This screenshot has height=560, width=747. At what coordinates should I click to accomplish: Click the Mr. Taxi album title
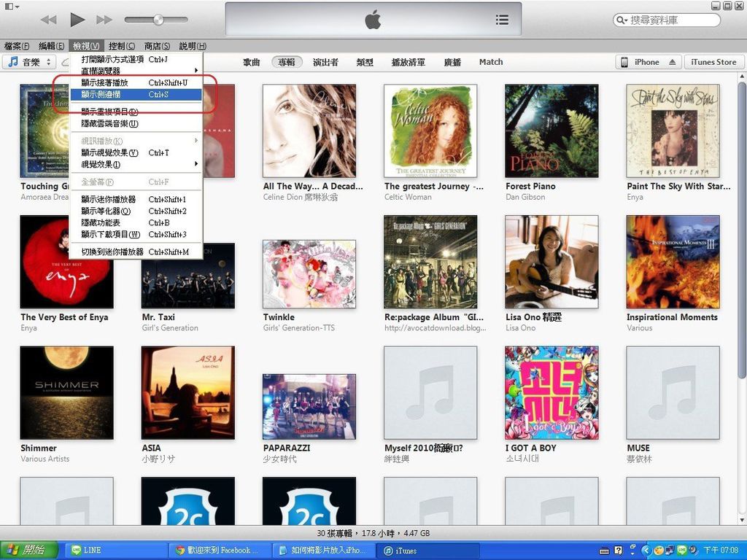(x=158, y=317)
